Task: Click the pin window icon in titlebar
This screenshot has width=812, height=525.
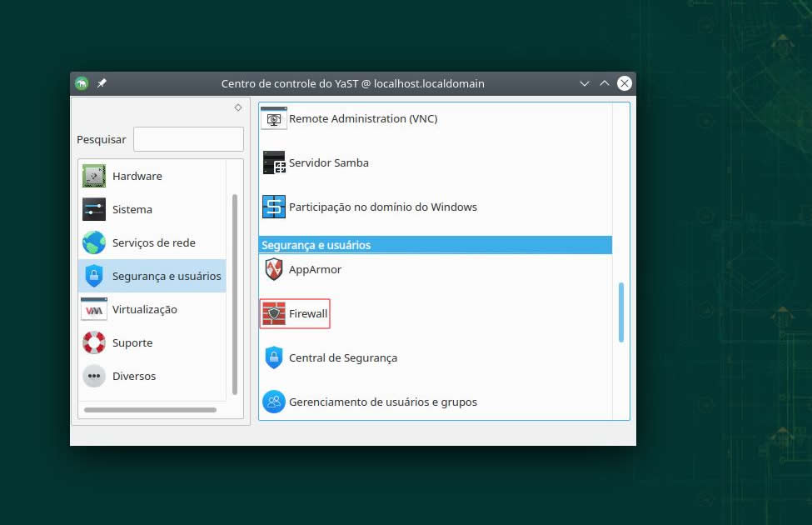Action: click(x=102, y=83)
